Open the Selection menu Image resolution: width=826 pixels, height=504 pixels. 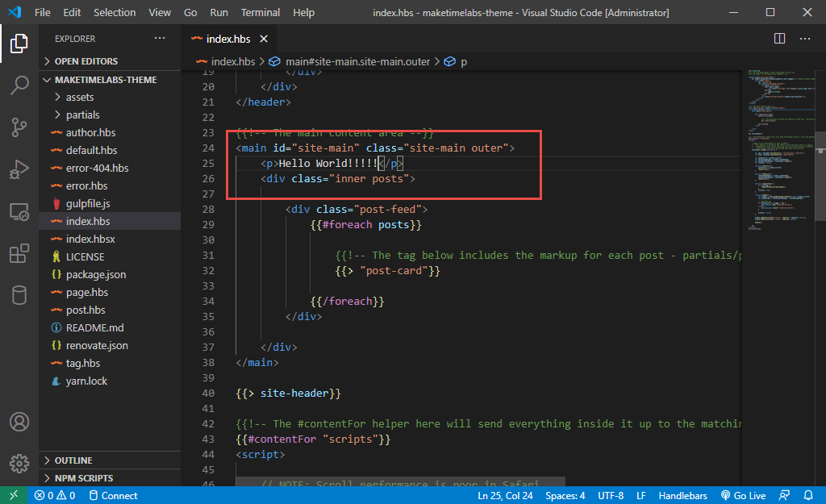click(x=115, y=12)
